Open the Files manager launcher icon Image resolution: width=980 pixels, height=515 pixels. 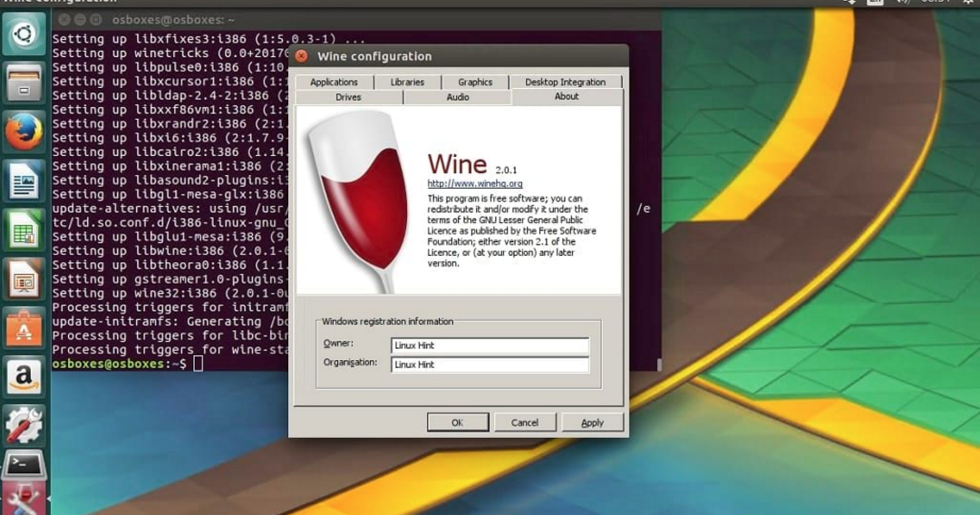[x=24, y=83]
